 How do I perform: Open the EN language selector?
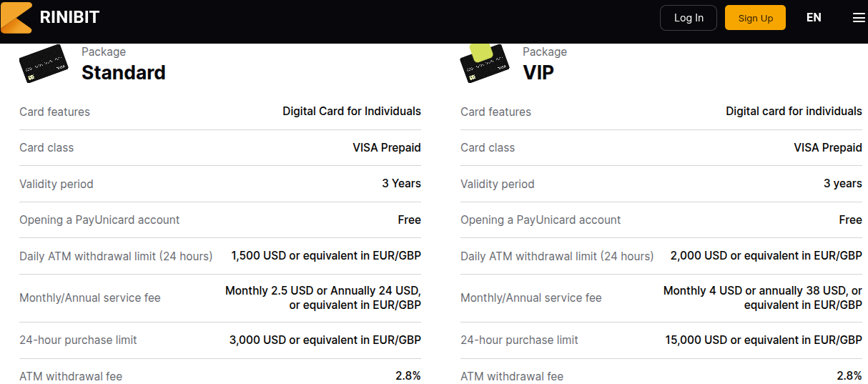(x=814, y=18)
